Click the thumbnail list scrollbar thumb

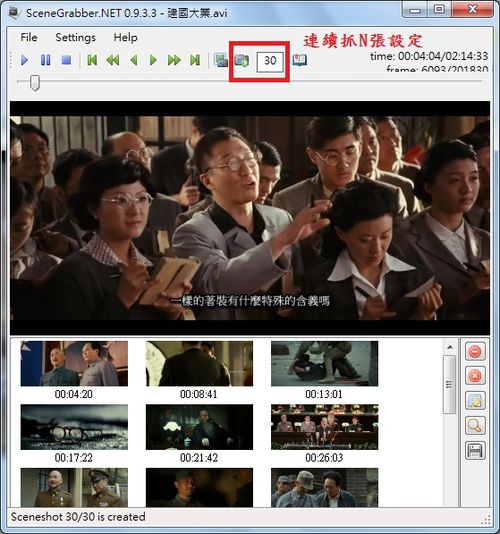tap(450, 384)
